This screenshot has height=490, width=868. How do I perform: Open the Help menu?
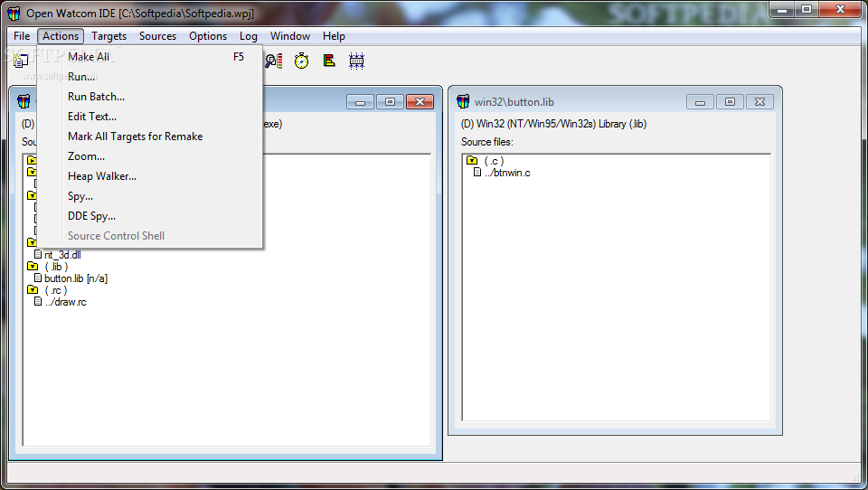[334, 36]
